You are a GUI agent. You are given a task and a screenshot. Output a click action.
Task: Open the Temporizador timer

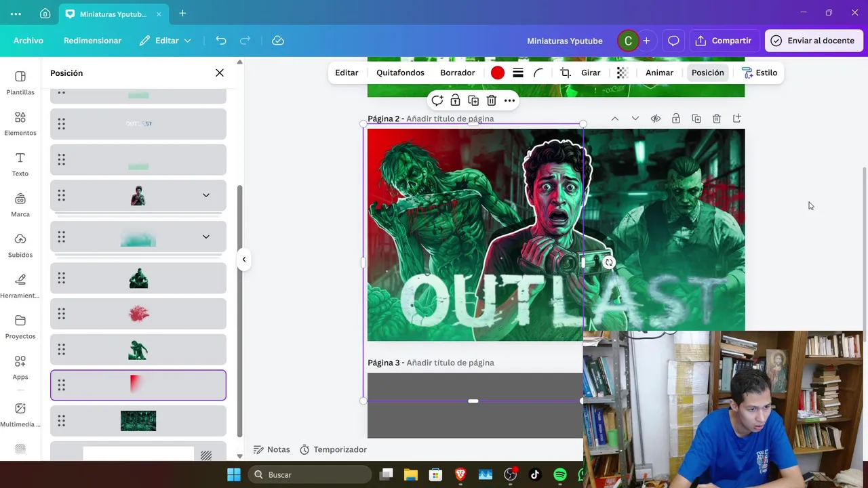coord(333,449)
